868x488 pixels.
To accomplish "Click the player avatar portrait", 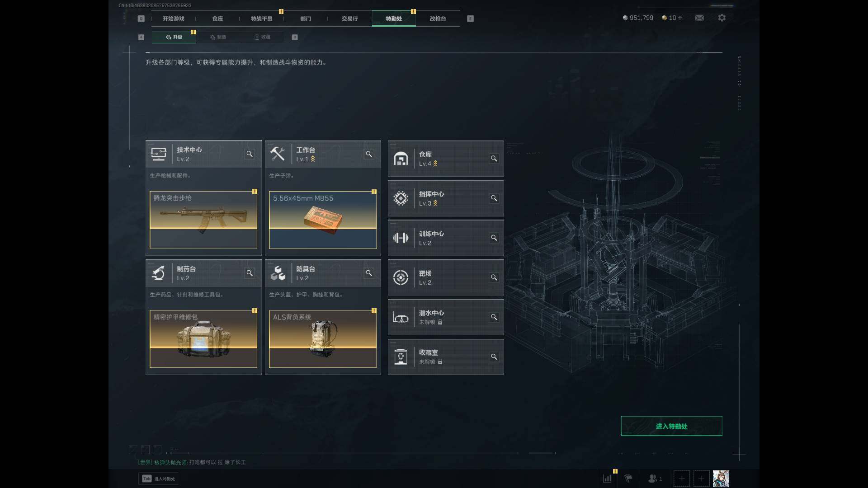I will [x=721, y=478].
